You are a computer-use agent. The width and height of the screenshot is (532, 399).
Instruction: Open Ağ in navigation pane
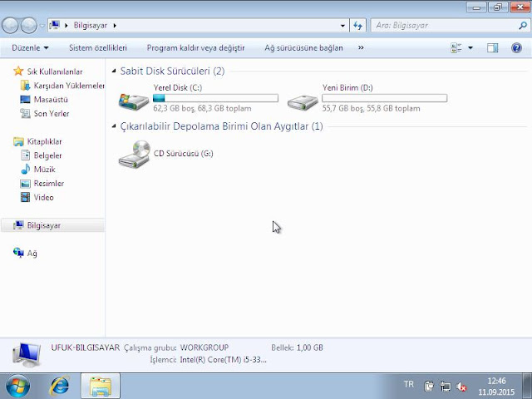[32, 253]
